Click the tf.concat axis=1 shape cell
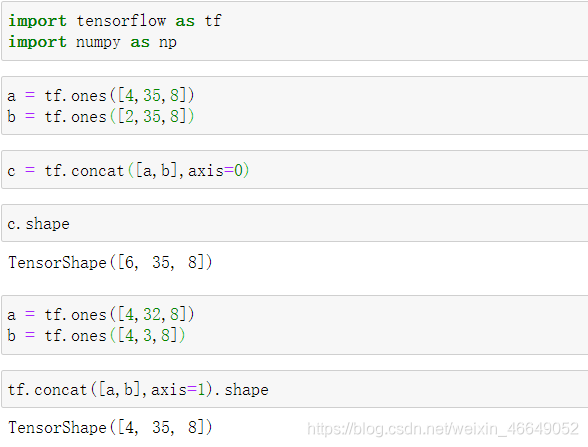588x447 pixels. pyautogui.click(x=295, y=389)
